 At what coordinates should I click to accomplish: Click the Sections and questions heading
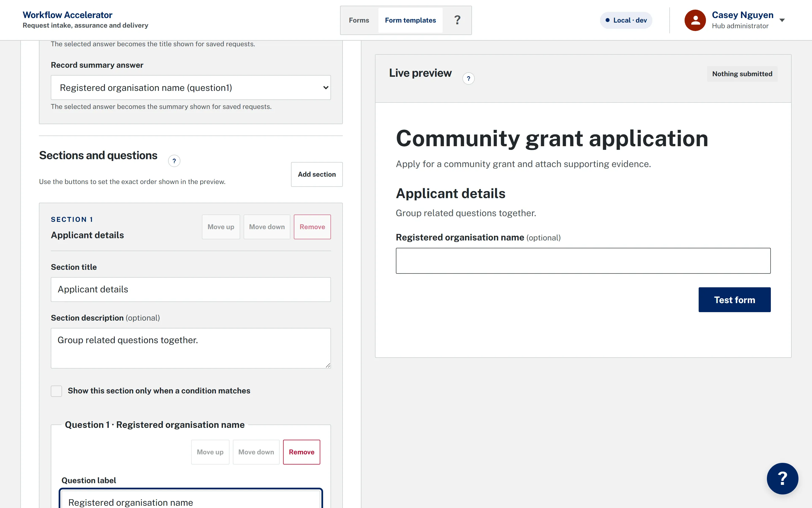[98, 155]
